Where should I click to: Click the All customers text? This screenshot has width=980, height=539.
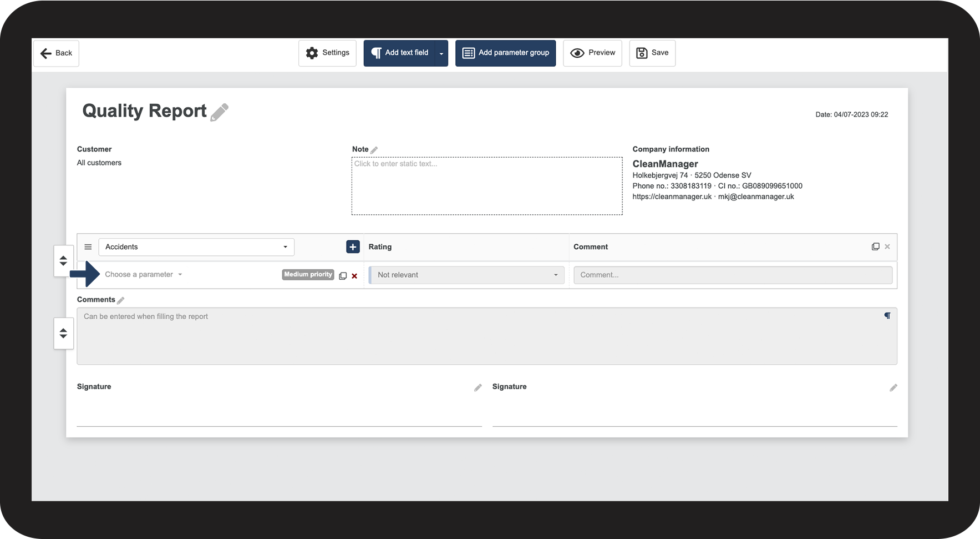click(99, 163)
